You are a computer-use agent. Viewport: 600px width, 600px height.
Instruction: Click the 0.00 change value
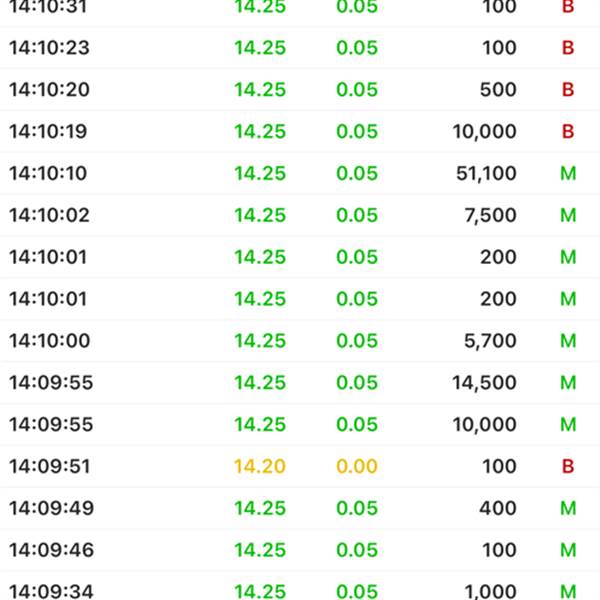357,467
